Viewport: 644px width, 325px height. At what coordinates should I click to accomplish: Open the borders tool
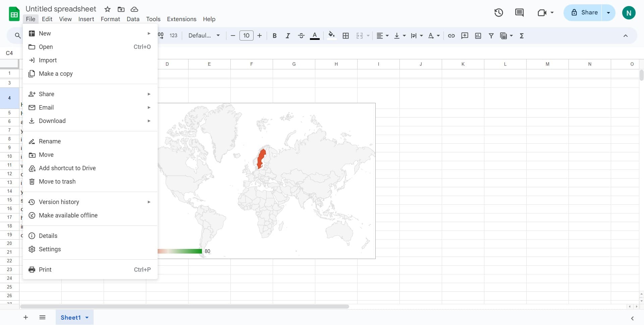(345, 36)
